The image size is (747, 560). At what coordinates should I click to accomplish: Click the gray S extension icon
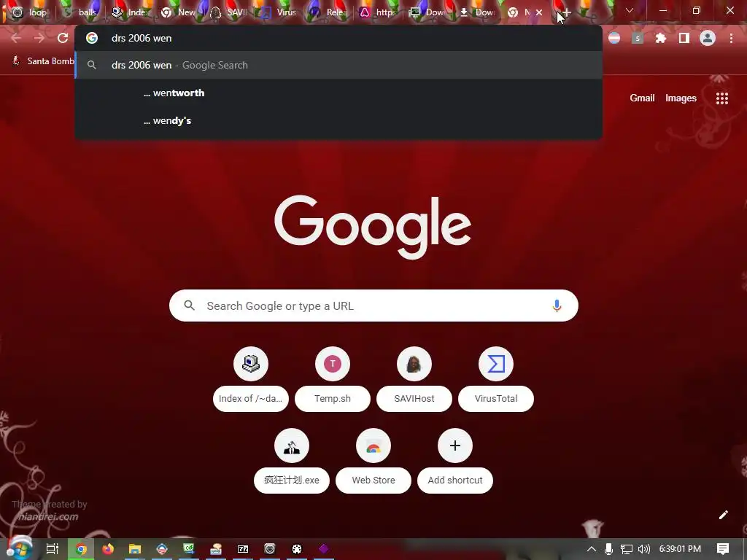(638, 38)
